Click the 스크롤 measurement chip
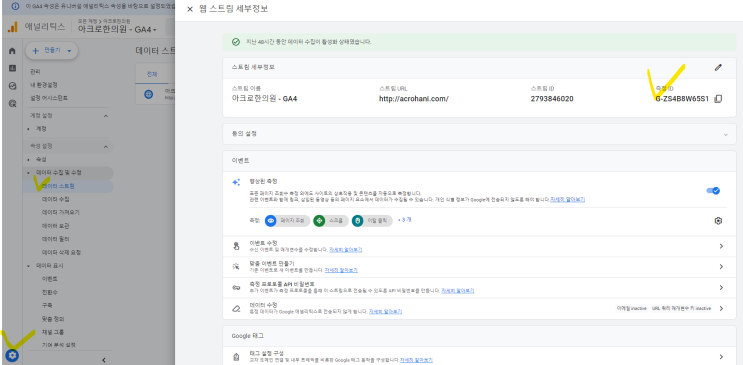Image resolution: width=743 pixels, height=365 pixels. pyautogui.click(x=331, y=220)
